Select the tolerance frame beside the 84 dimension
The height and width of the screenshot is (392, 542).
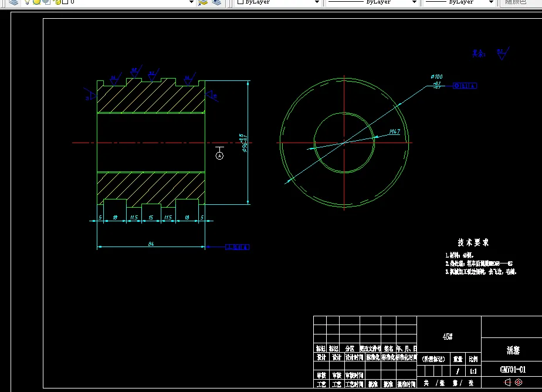(237, 247)
